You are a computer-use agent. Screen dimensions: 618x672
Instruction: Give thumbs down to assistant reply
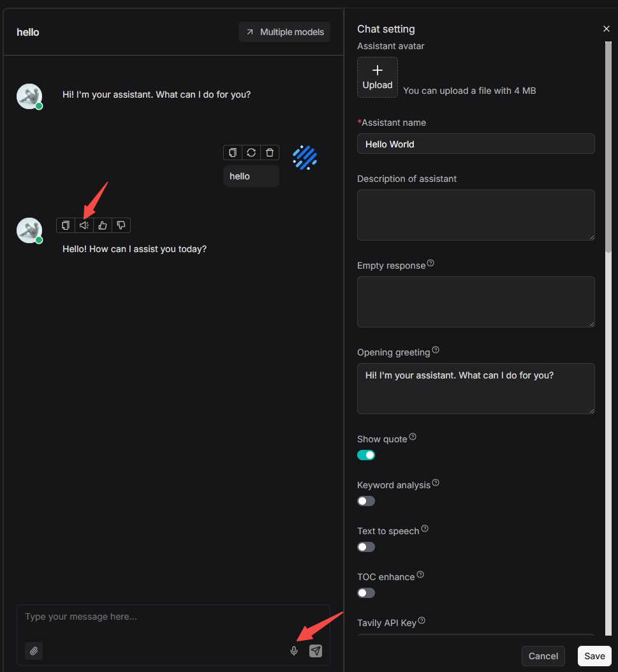tap(121, 225)
